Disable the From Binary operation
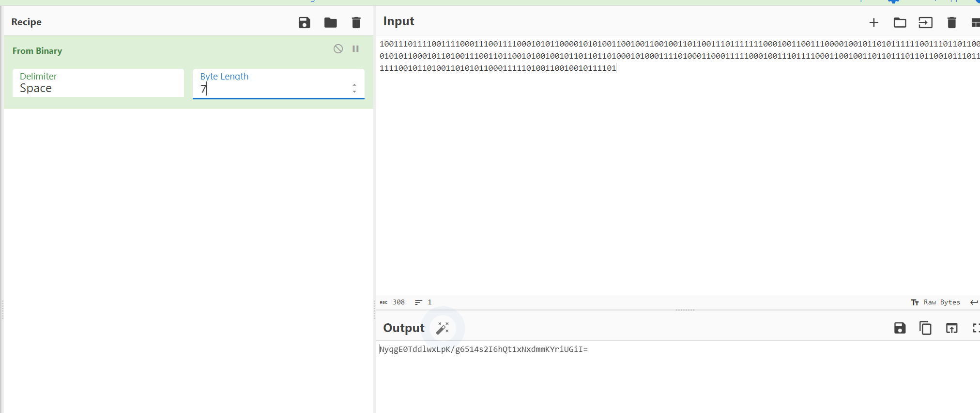The width and height of the screenshot is (980, 413). [338, 48]
